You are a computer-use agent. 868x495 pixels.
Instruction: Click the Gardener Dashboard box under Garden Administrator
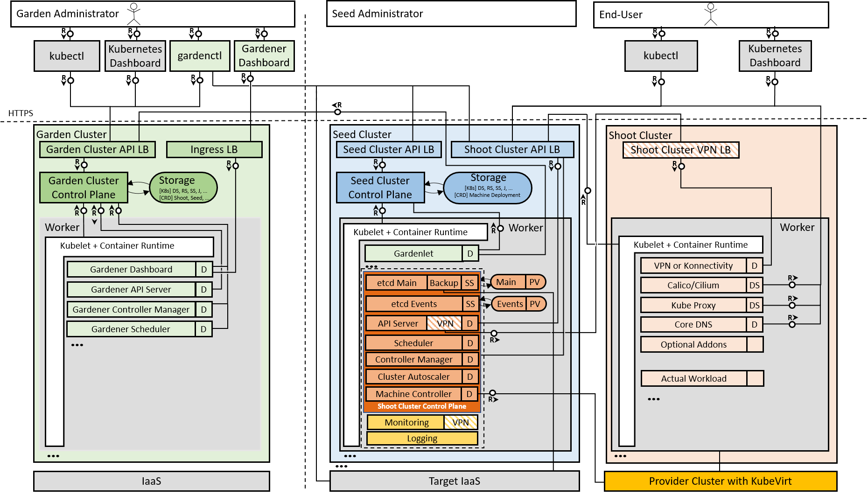click(x=264, y=56)
